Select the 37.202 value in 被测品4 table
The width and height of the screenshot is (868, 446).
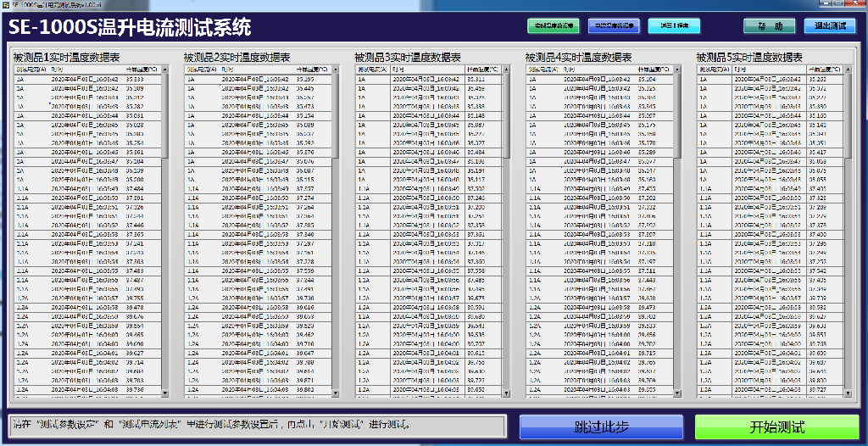click(647, 198)
